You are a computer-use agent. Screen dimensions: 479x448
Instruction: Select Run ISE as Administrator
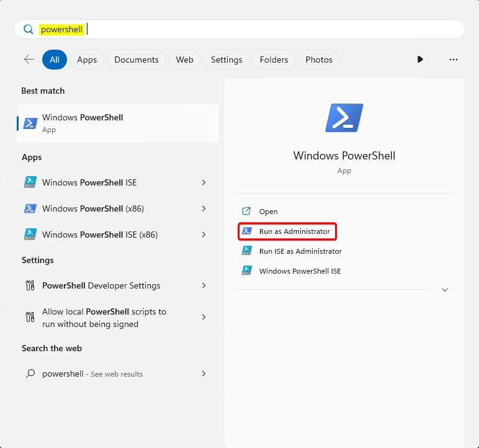tap(300, 251)
